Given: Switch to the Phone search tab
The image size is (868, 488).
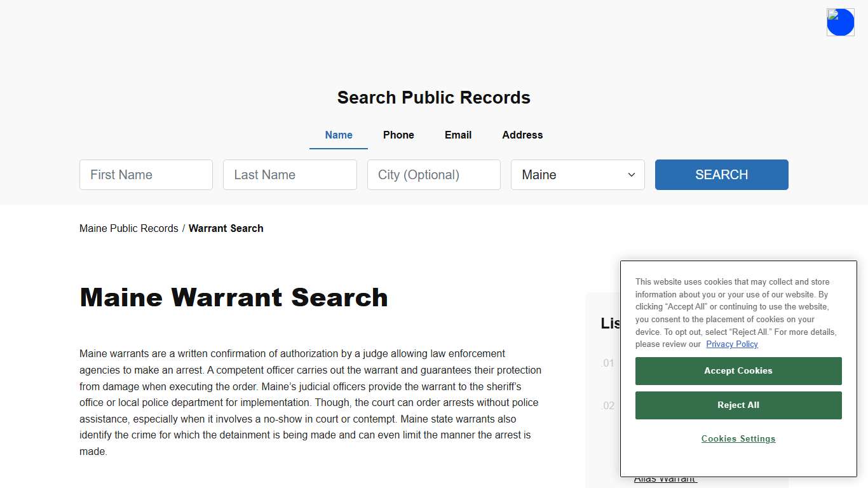Looking at the screenshot, I should (398, 135).
